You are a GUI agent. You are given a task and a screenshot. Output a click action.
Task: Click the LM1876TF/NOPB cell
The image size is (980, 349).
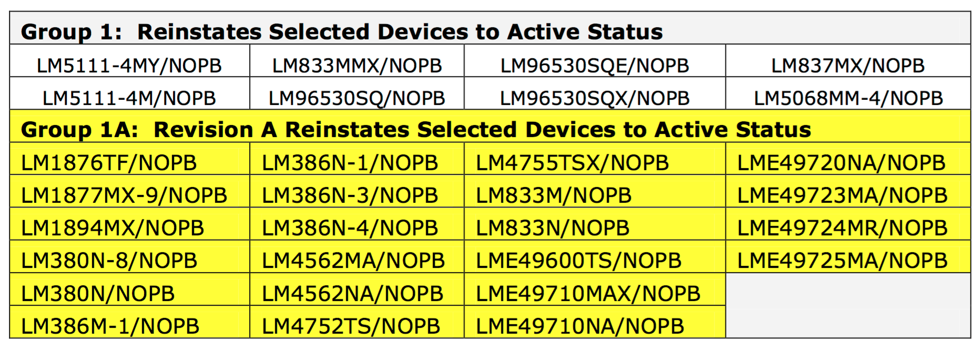129,158
